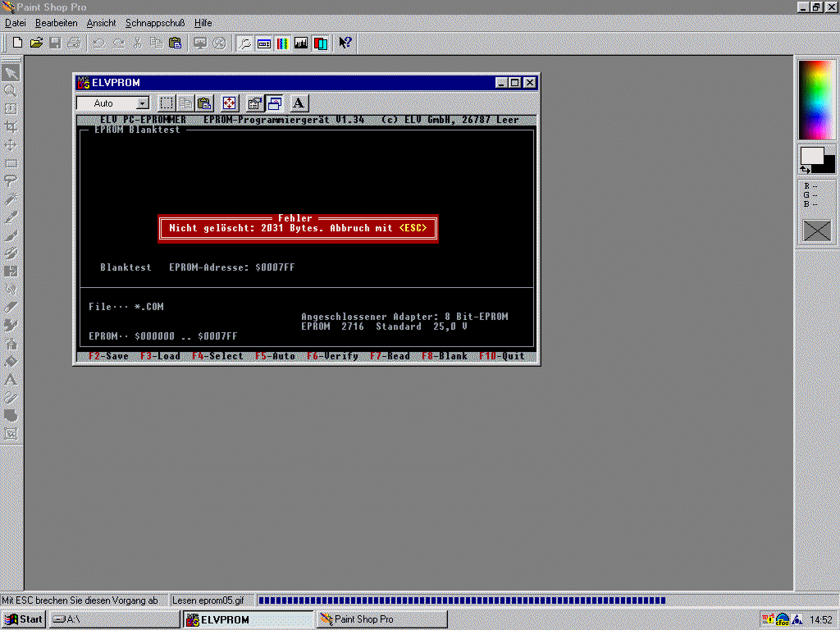Click the Copy icon in Paint Shop Pro toolbar
Screen dimensions: 840x630
click(x=156, y=43)
